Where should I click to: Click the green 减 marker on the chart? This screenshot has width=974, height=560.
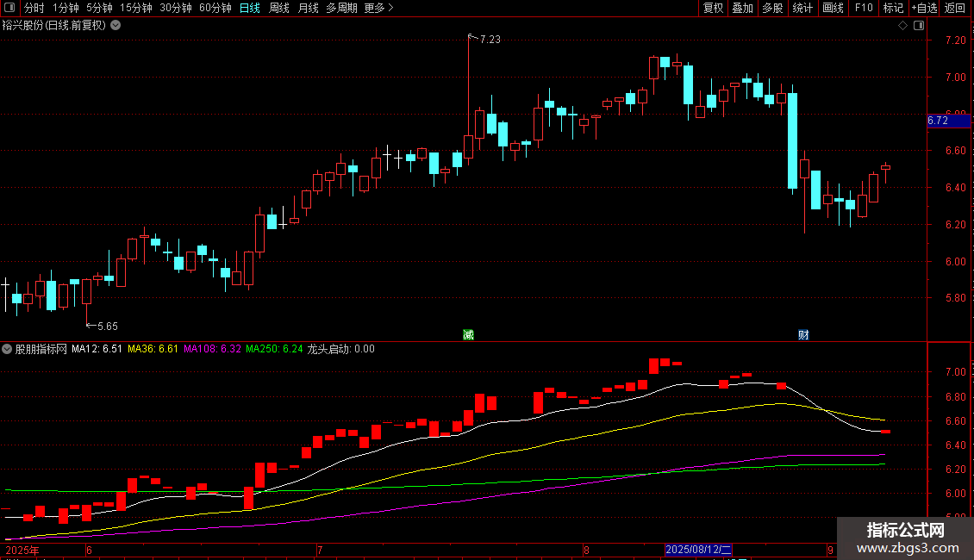(468, 334)
